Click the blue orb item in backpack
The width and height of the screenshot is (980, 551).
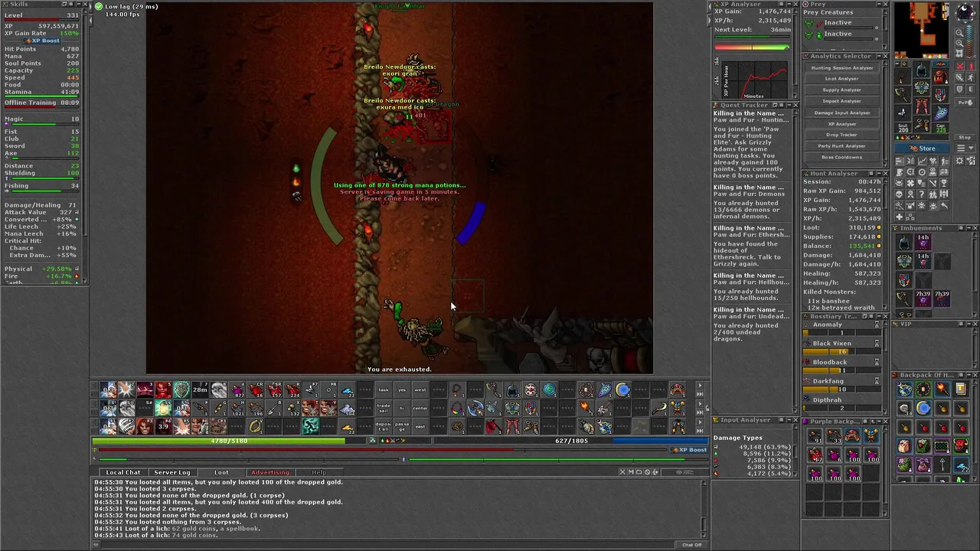point(923,408)
